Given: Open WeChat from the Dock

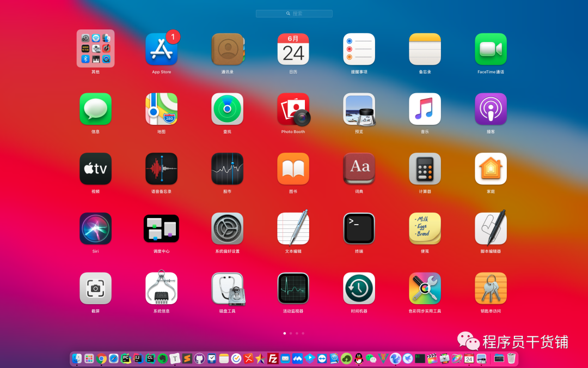Looking at the screenshot, I should (371, 359).
